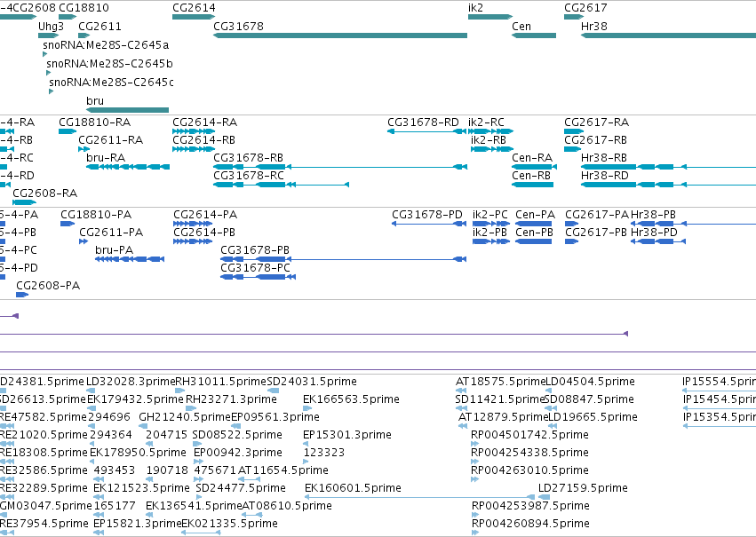The width and height of the screenshot is (756, 537).
Task: Click the ik2 gene label
Action: point(475,8)
